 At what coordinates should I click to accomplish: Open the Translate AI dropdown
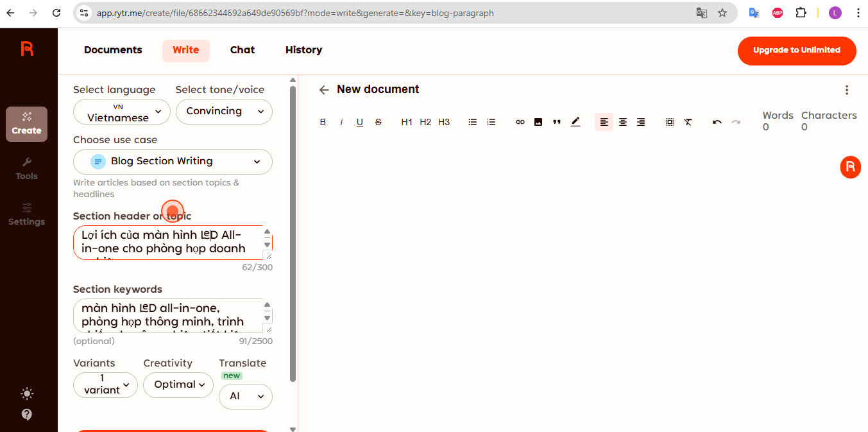tap(246, 397)
